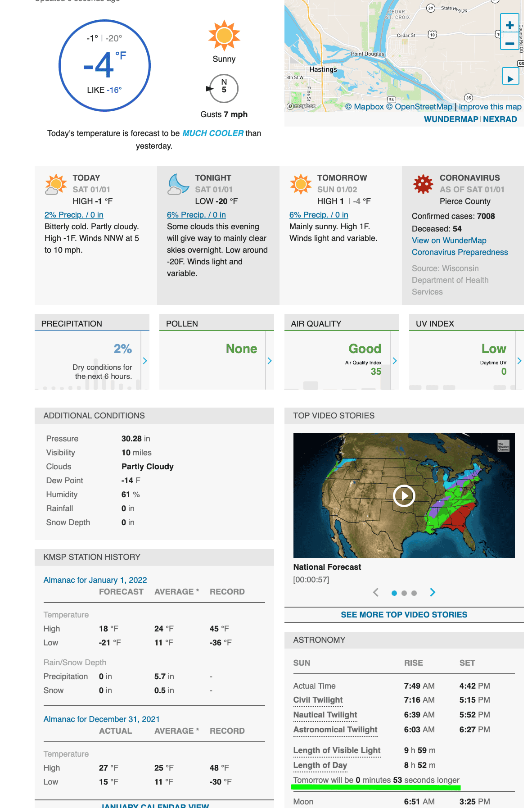Click Length of Day term

pos(320,765)
